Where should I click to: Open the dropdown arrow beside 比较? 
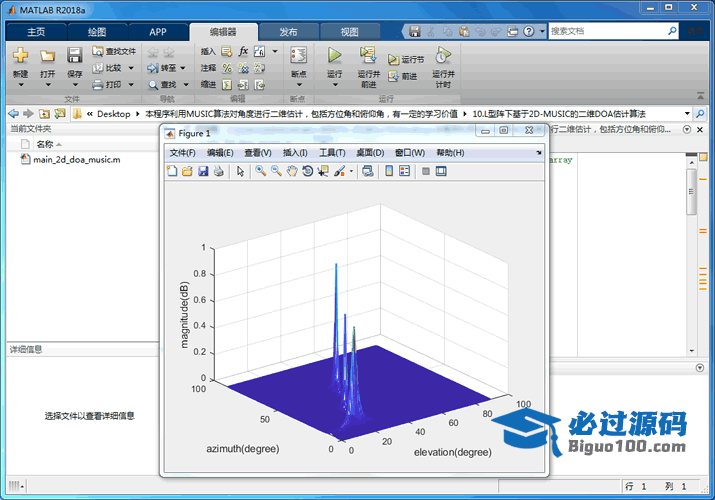coord(131,68)
